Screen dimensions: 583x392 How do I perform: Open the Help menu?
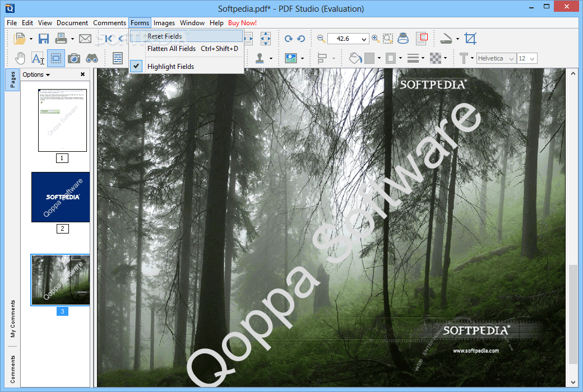pyautogui.click(x=216, y=22)
